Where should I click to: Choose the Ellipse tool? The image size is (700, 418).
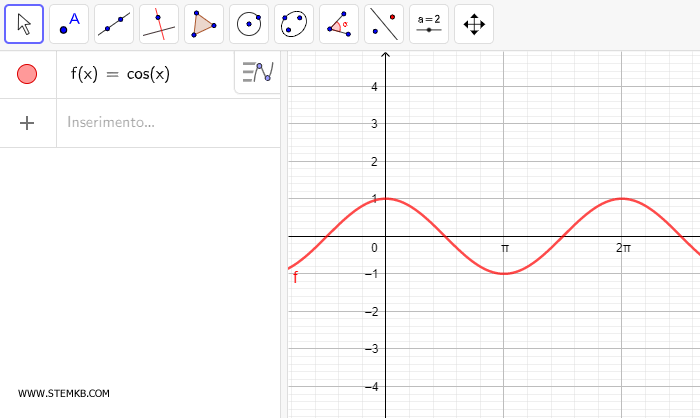point(294,23)
